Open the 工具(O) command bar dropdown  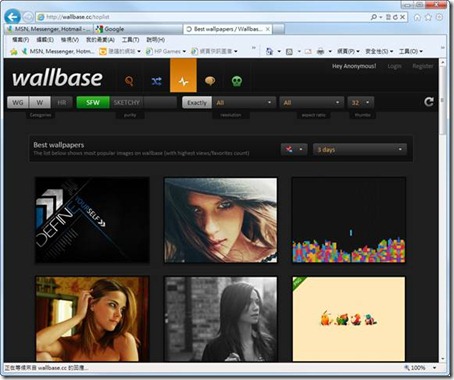tap(411, 51)
